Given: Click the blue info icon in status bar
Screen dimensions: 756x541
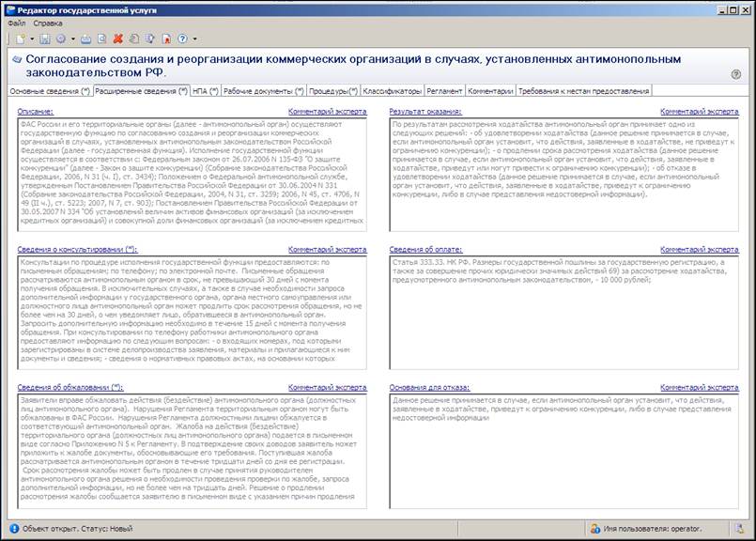Looking at the screenshot, I should (x=14, y=529).
